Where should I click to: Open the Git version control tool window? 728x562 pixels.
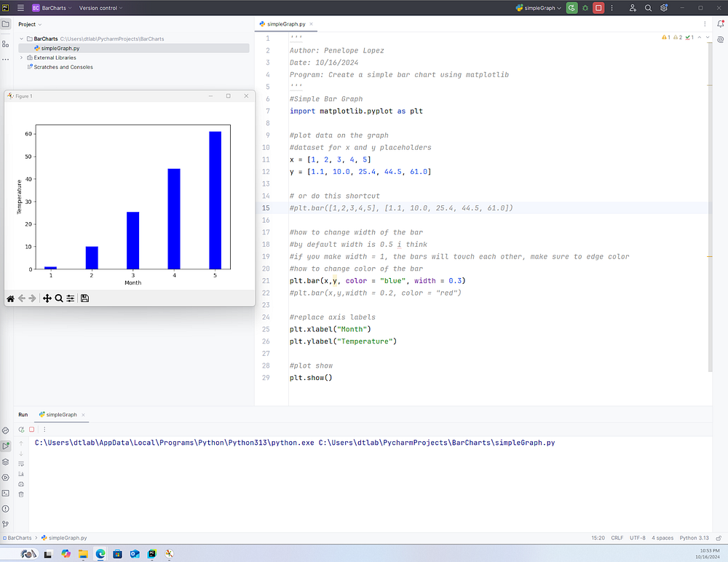[6, 524]
